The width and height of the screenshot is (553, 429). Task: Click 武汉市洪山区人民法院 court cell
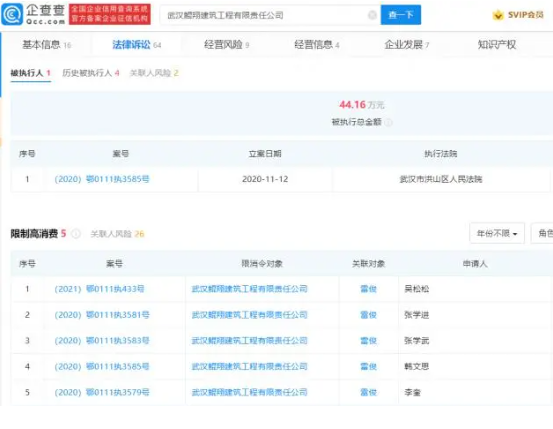coord(440,179)
